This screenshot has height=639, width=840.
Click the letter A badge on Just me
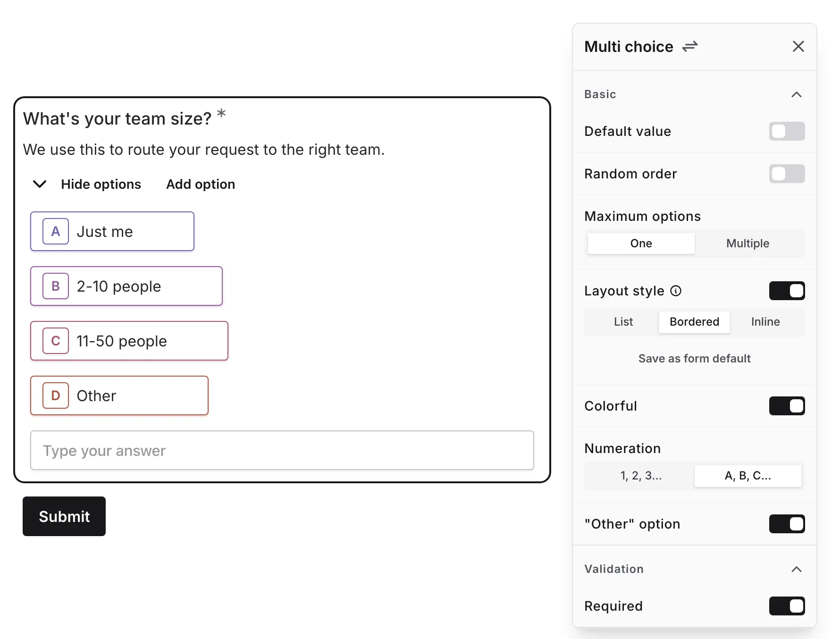(x=56, y=231)
